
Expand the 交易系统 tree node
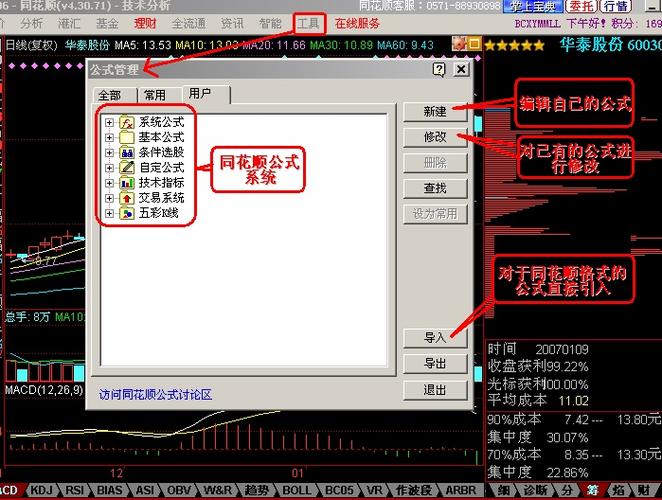click(x=109, y=198)
